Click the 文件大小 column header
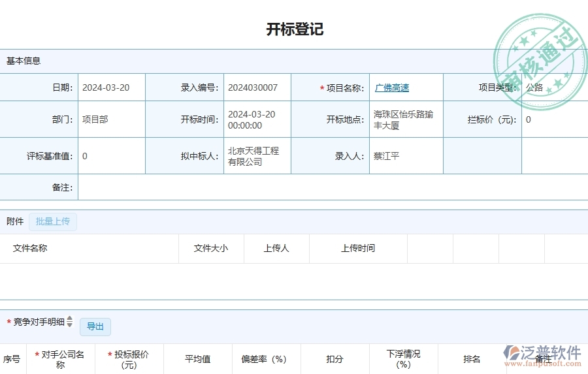This screenshot has width=588, height=374. coord(211,248)
